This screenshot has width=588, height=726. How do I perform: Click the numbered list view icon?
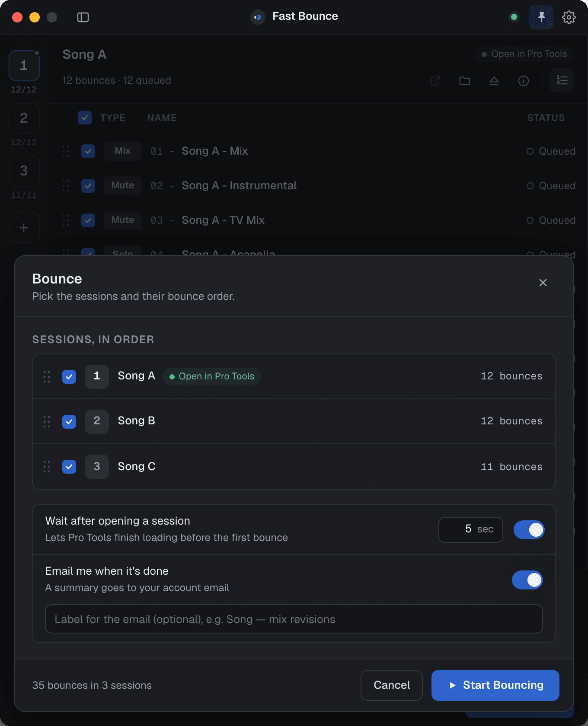click(562, 80)
